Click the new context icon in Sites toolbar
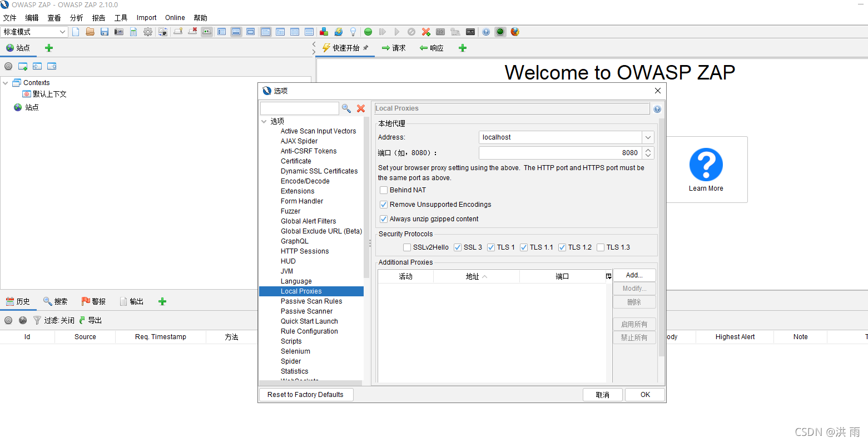 click(x=23, y=66)
